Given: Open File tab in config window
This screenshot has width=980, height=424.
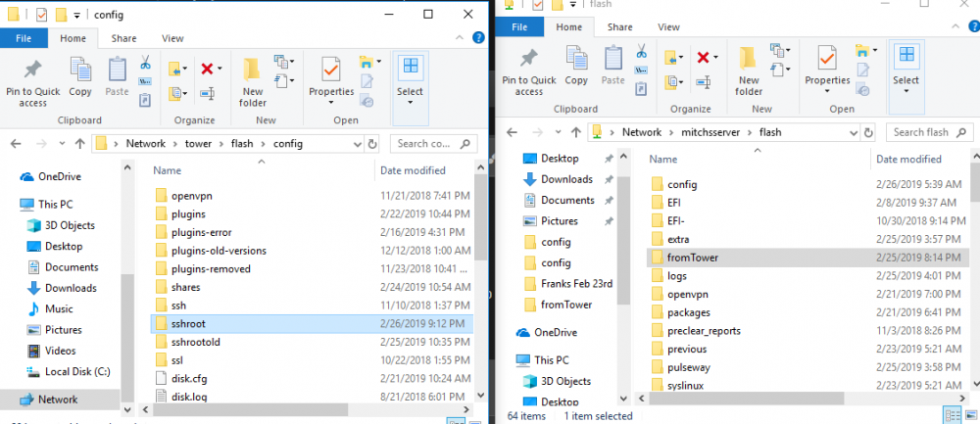Looking at the screenshot, I should pyautogui.click(x=24, y=38).
